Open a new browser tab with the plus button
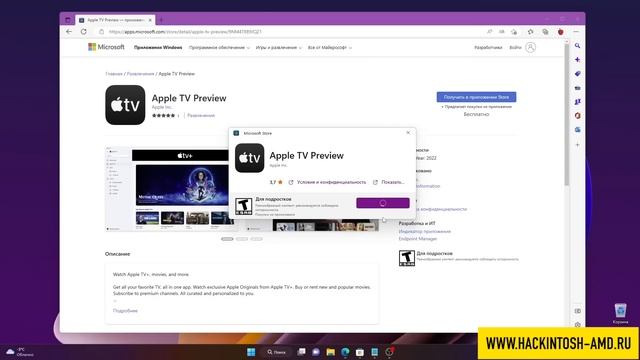The image size is (640, 360). click(x=161, y=20)
